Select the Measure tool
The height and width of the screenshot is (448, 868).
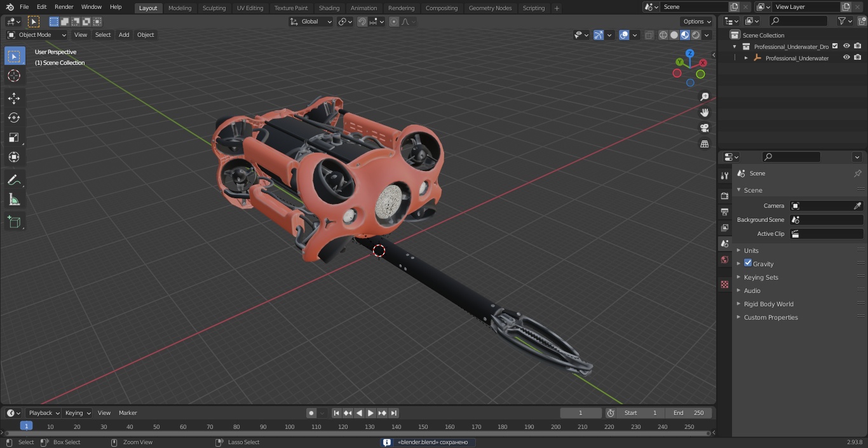14,200
